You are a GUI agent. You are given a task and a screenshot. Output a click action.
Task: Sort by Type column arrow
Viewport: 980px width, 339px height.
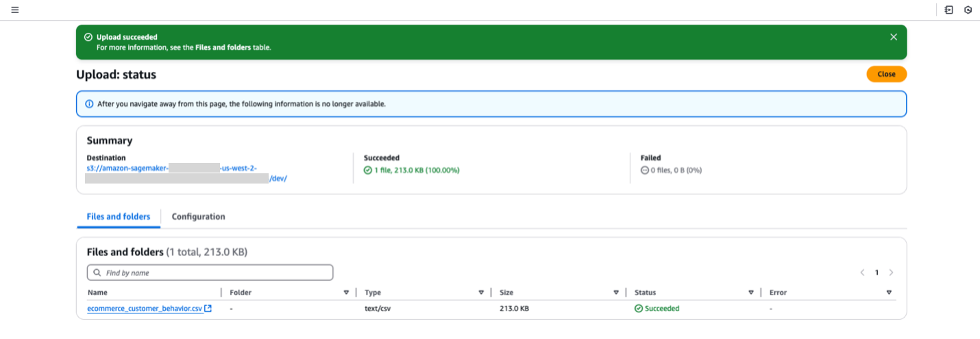point(481,292)
